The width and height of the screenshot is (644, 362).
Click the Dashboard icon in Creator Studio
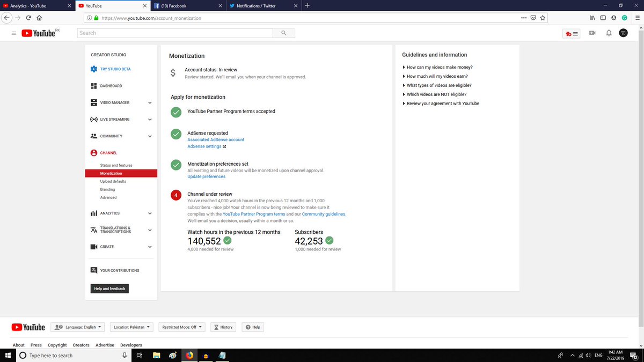pyautogui.click(x=93, y=86)
